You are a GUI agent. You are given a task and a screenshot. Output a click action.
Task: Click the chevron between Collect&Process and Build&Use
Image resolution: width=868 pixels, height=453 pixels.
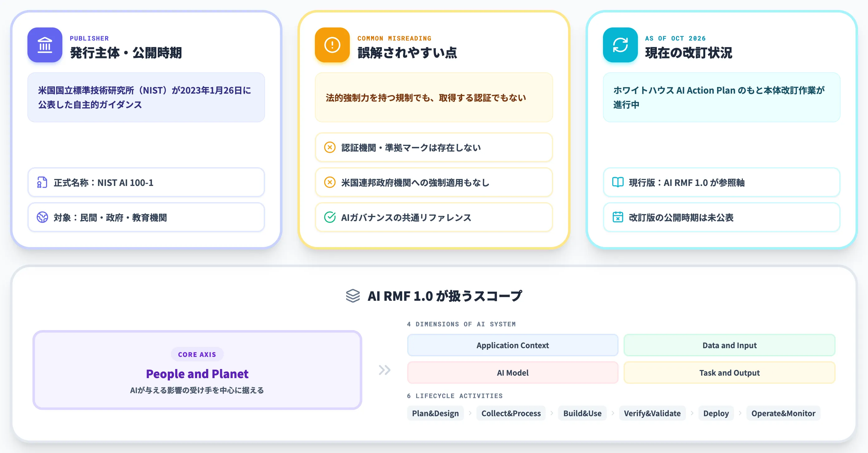click(x=552, y=413)
